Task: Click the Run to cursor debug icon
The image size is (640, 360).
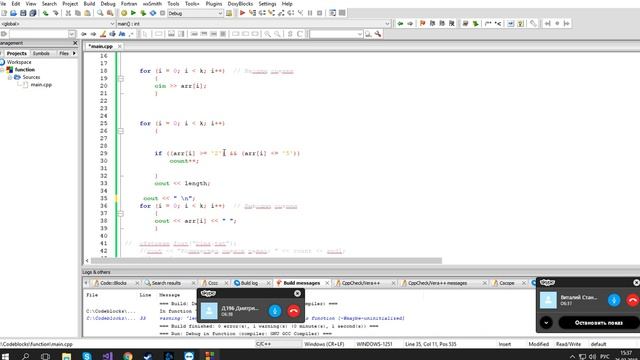Action: 252,13
